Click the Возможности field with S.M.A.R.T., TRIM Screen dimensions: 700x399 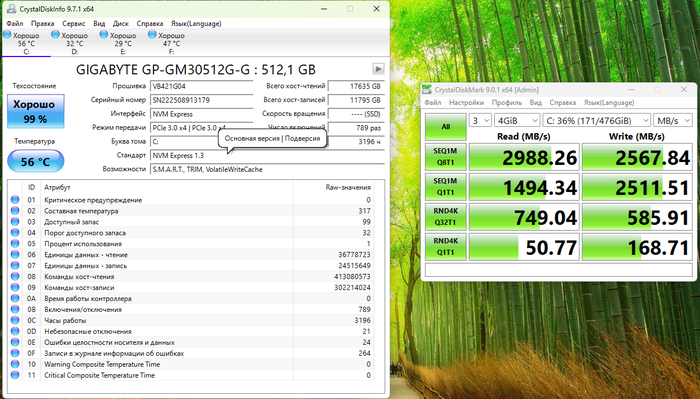[x=267, y=169]
